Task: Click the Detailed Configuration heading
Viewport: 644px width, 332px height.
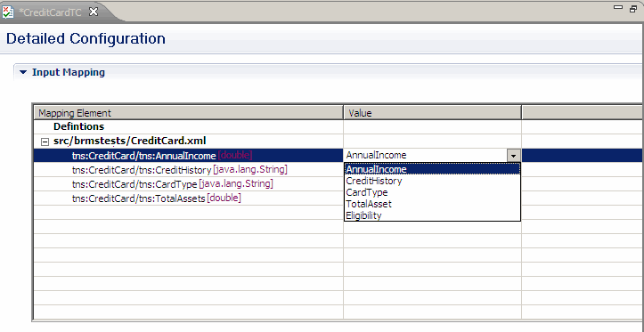Action: [86, 38]
